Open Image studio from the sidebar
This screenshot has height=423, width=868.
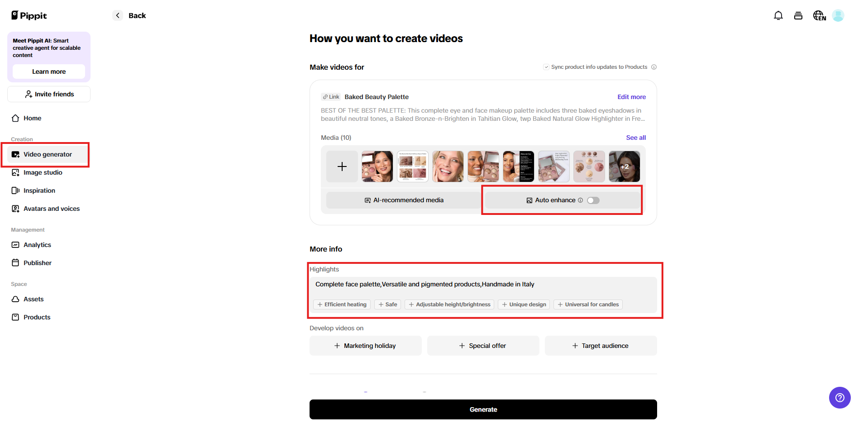point(43,172)
